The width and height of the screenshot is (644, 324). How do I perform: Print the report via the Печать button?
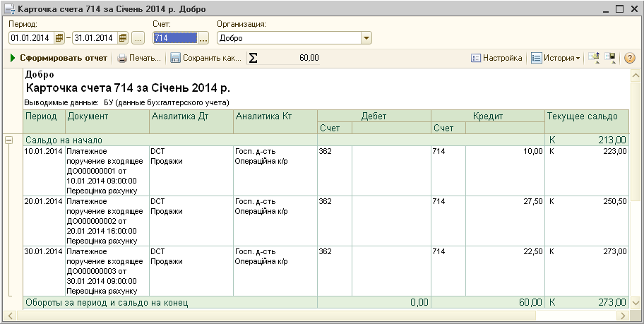coord(139,58)
